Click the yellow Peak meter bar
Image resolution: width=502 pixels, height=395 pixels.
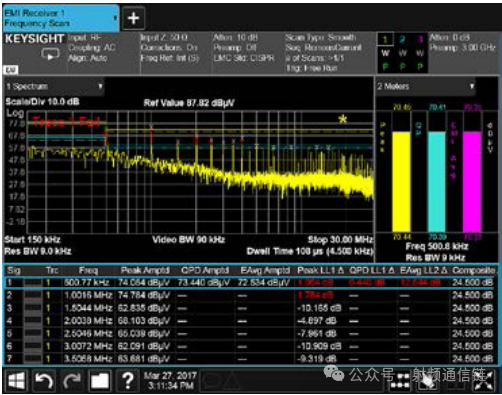tap(401, 182)
